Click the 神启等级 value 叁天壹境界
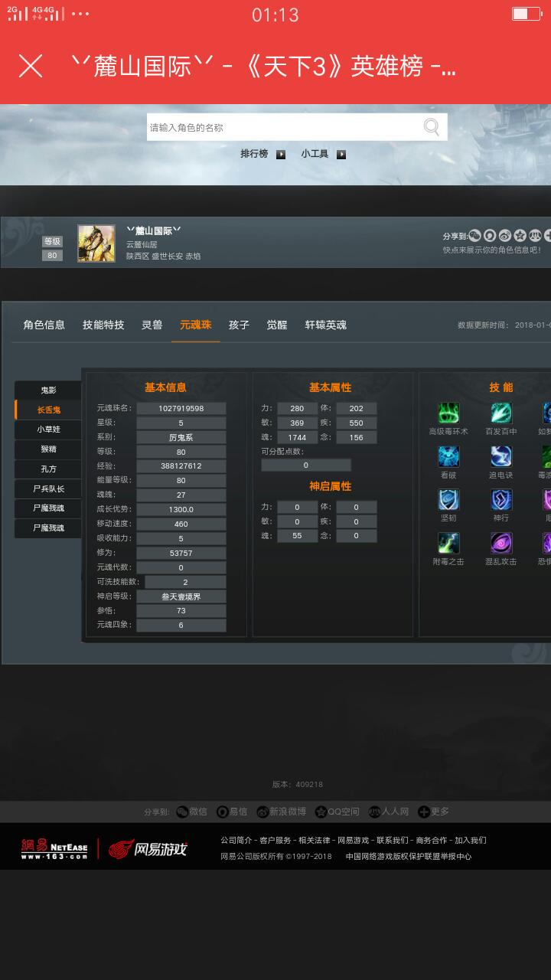The width and height of the screenshot is (551, 980). click(181, 596)
